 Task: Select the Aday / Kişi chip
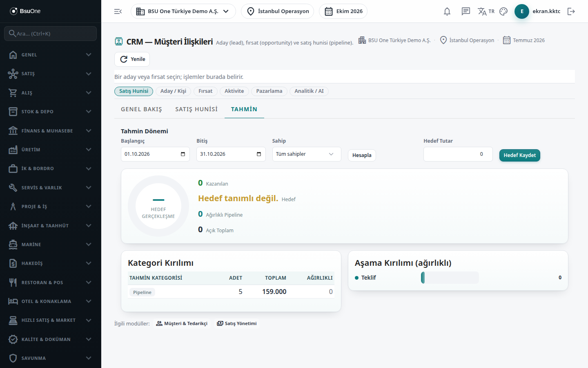(173, 91)
